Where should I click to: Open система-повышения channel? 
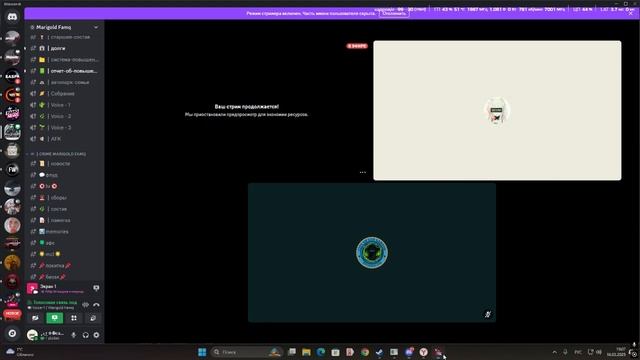pos(64,60)
